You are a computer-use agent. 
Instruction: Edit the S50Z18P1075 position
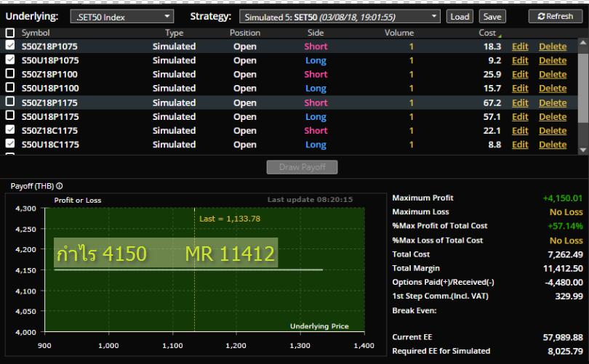tap(520, 46)
